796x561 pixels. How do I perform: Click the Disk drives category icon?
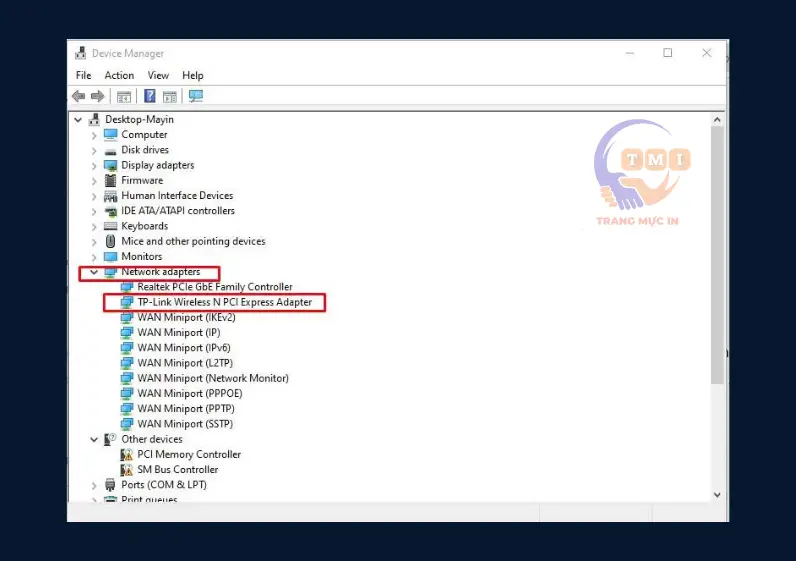[x=111, y=151]
